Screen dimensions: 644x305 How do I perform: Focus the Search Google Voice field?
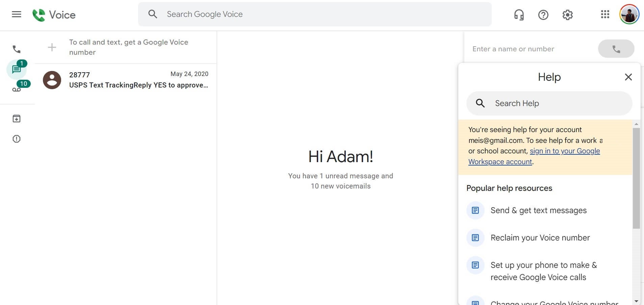point(315,14)
